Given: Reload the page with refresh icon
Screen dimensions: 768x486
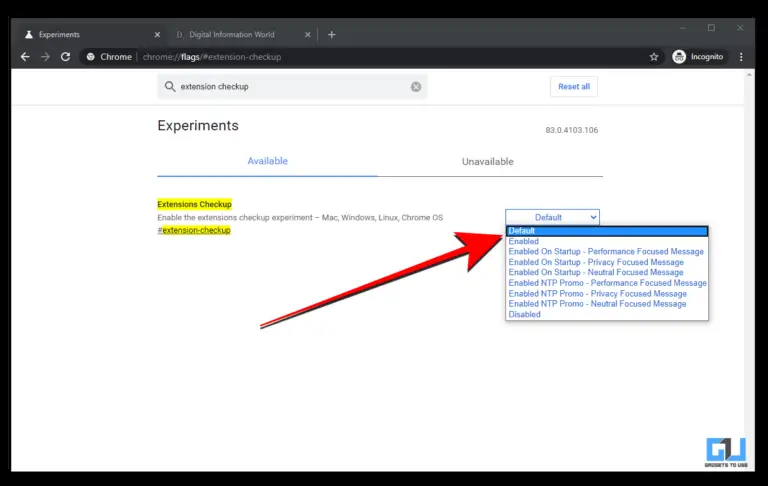Looking at the screenshot, I should 66,57.
